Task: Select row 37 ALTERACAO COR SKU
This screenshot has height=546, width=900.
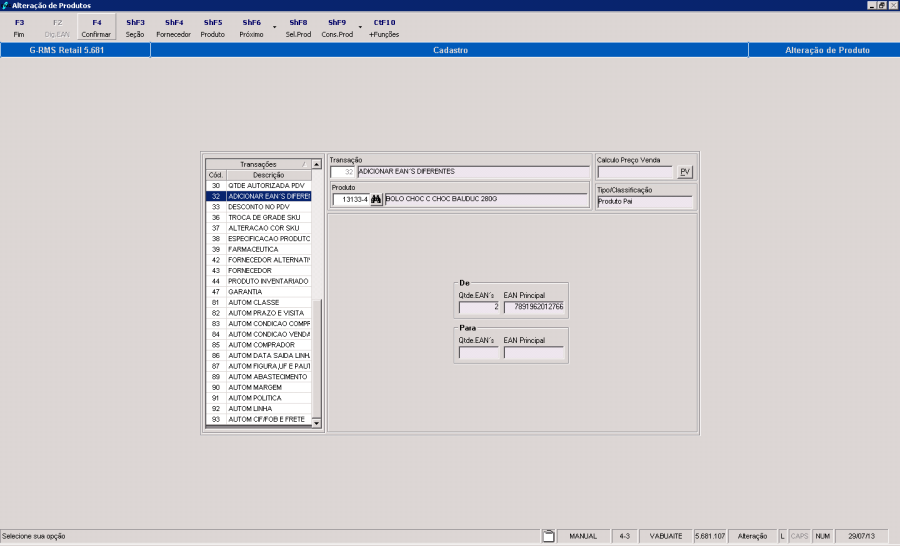Action: click(x=258, y=228)
